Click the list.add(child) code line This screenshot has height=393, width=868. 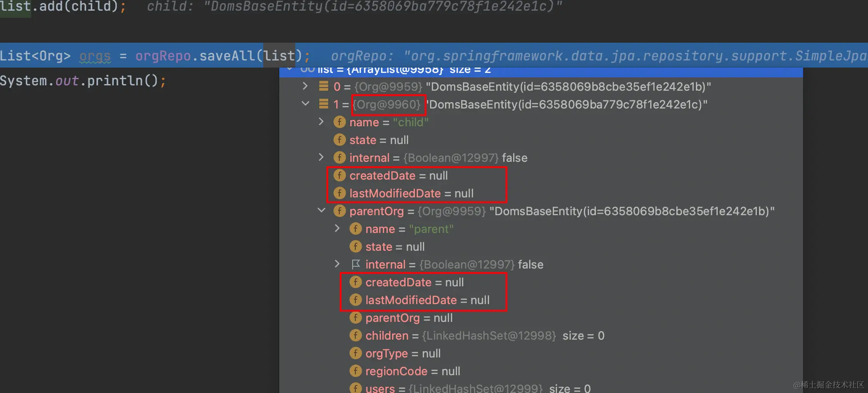63,7
